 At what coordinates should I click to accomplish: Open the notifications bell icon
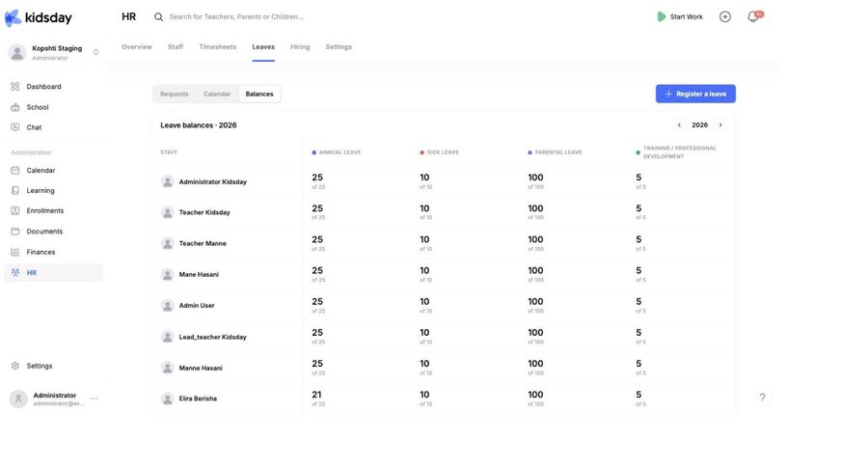tap(753, 16)
